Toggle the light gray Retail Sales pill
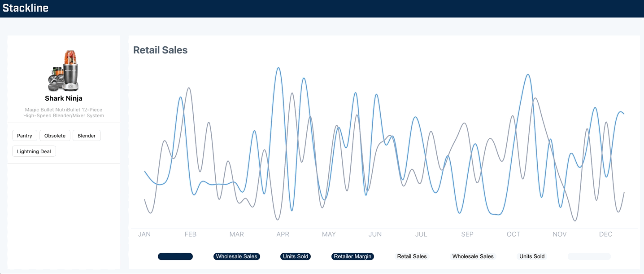Screen dimensions: 644x274 412,256
